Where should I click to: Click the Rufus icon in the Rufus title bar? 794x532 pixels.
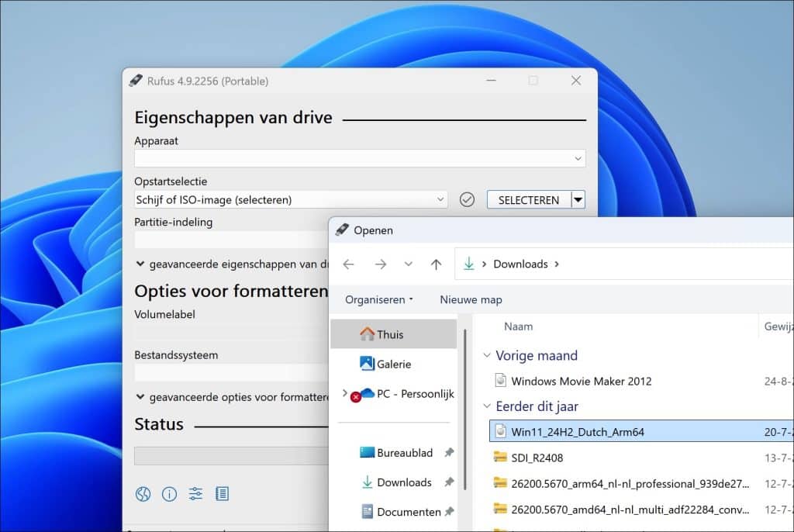coord(136,81)
